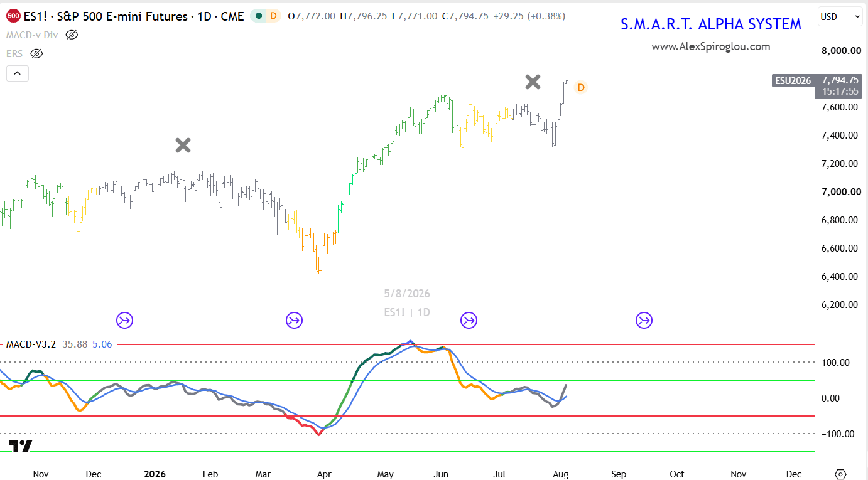Click the 7,000.00 price axis label
Screen dimensions: 868x480
coord(840,192)
